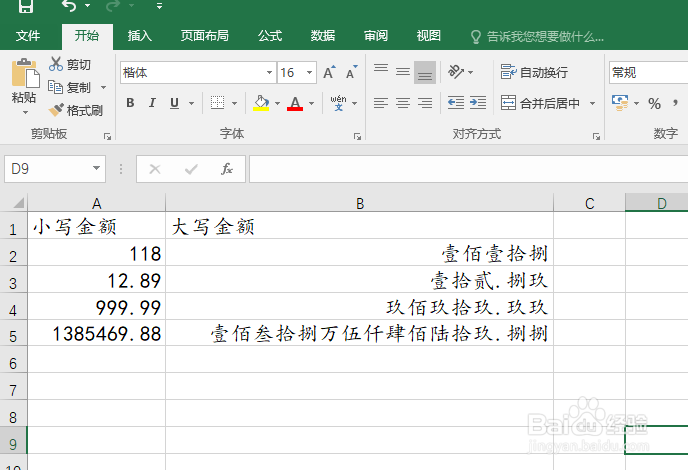
Task: Activate 格式刷 format painter
Action: point(76,110)
